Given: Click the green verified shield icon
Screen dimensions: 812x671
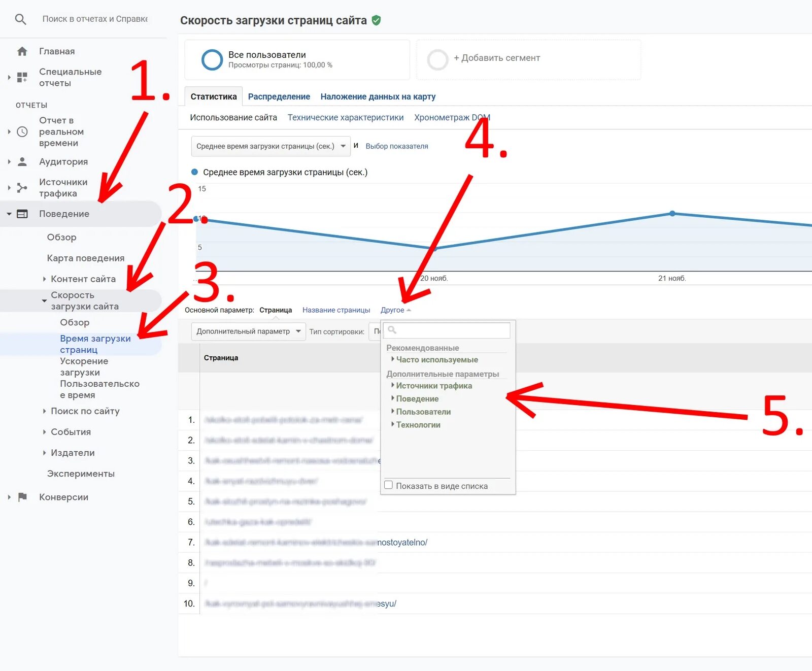Looking at the screenshot, I should 376,20.
